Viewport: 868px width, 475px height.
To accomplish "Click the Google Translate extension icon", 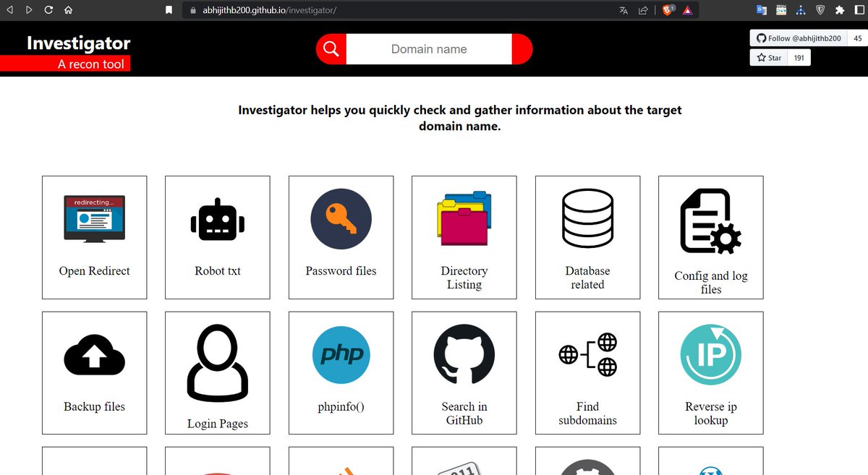I will pyautogui.click(x=761, y=10).
